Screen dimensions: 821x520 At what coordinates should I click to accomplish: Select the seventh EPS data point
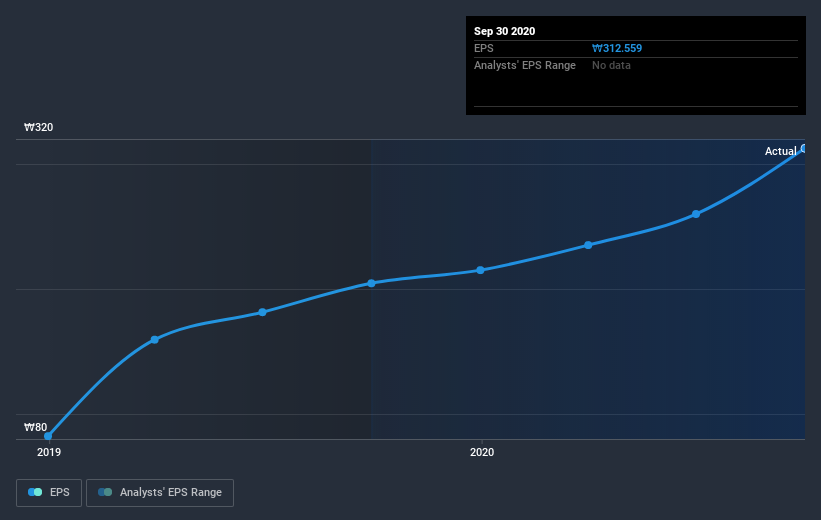[696, 214]
